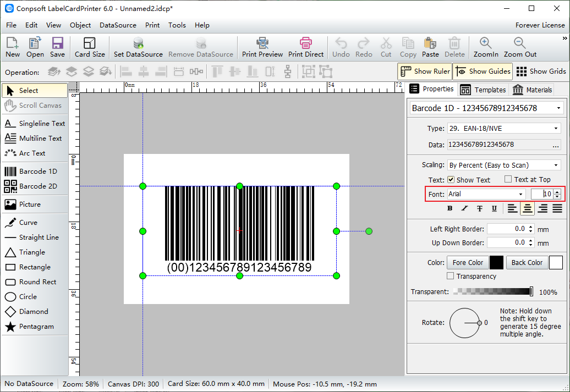Open the DataSource menu
The image size is (570, 392).
coord(118,25)
